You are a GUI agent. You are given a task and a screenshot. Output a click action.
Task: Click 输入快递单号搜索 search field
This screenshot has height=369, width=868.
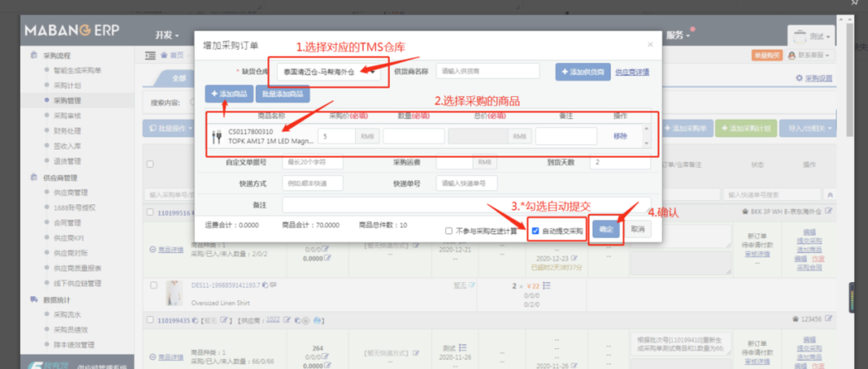(x=772, y=194)
